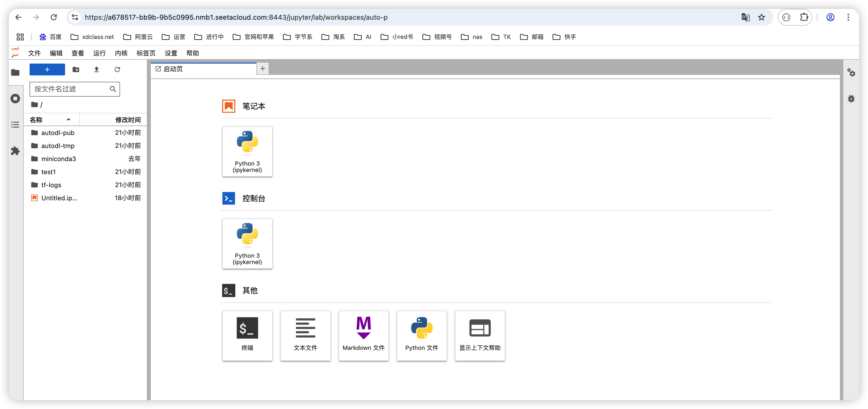Expand the autodl-tmp folder
Image resolution: width=868 pixels, height=409 pixels.
58,146
